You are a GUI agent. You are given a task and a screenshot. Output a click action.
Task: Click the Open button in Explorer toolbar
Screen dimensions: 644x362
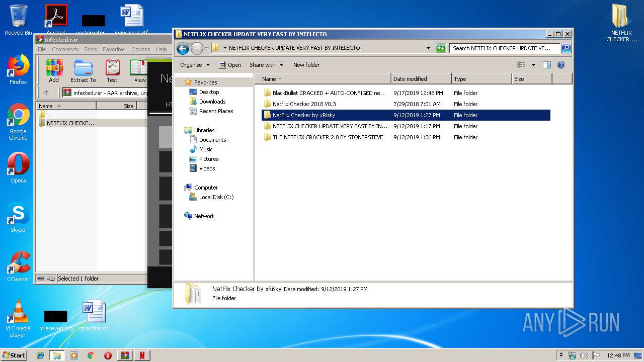click(x=230, y=65)
